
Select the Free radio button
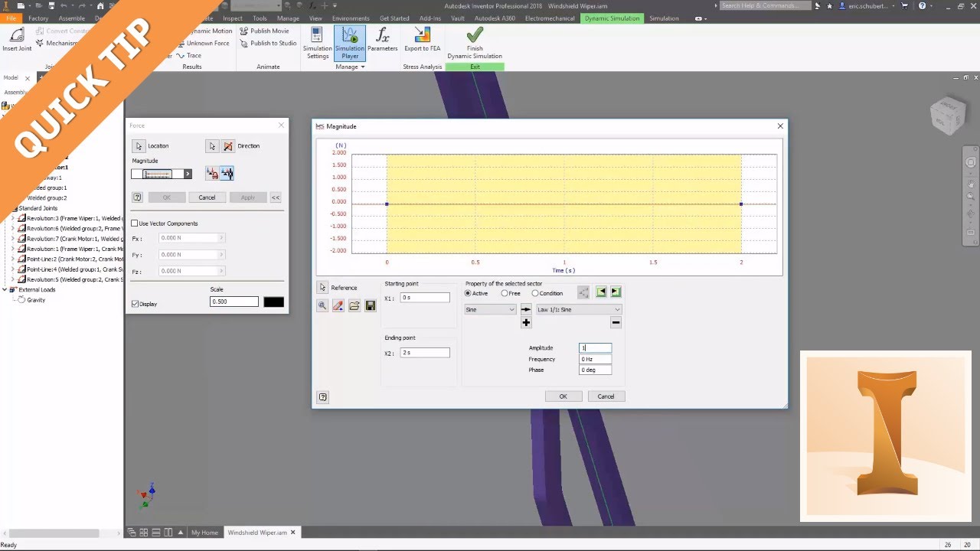(x=505, y=293)
